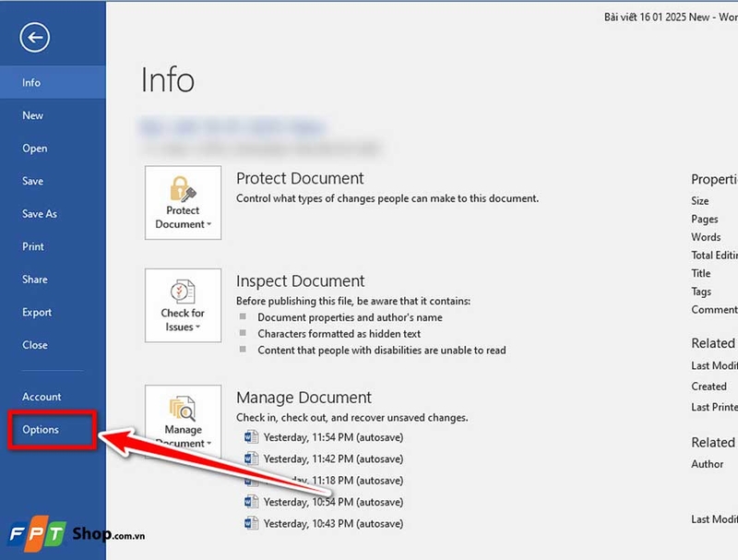
Task: Open the Account page
Action: tap(53, 397)
